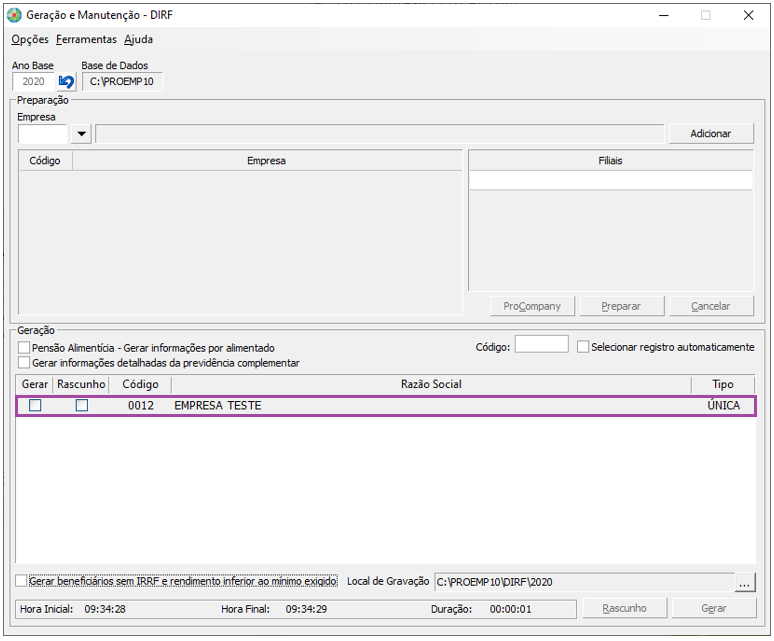This screenshot has width=774, height=641.
Task: Check Selecionar registro automaticamente
Action: (584, 347)
